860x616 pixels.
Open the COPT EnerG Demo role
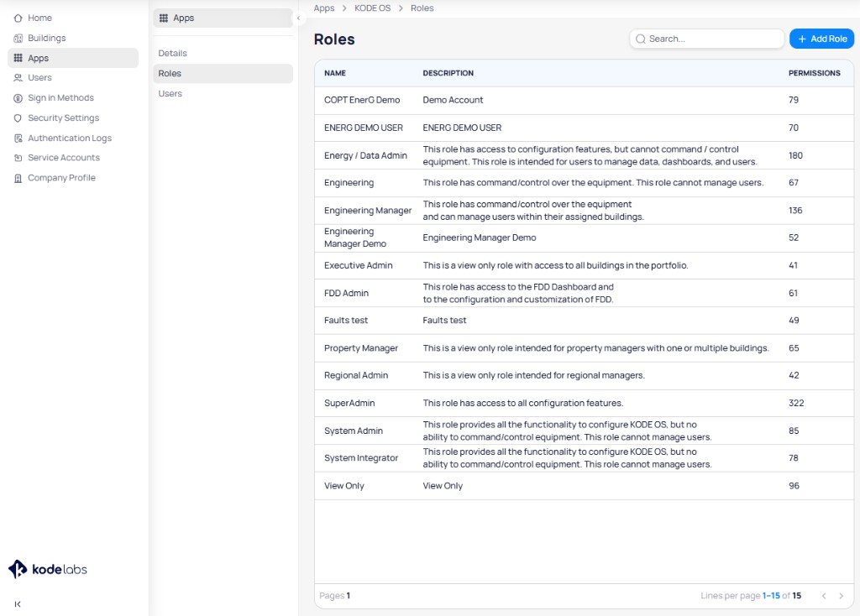(x=362, y=101)
